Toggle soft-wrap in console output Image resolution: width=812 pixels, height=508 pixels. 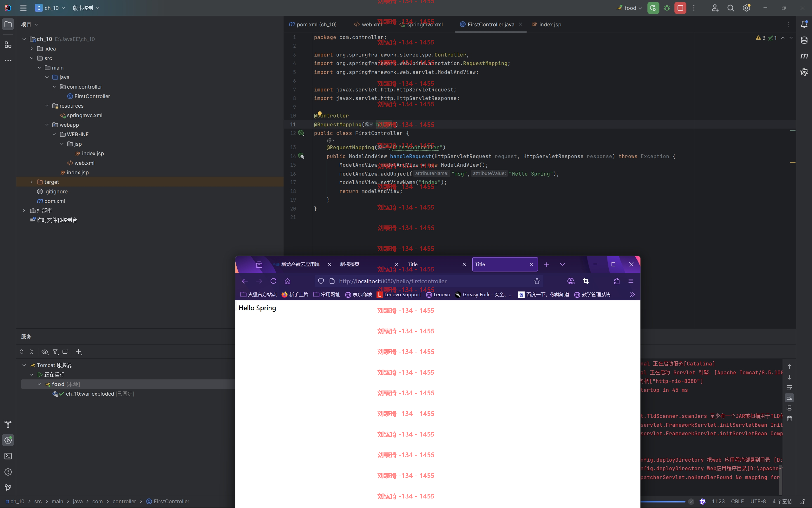click(789, 387)
